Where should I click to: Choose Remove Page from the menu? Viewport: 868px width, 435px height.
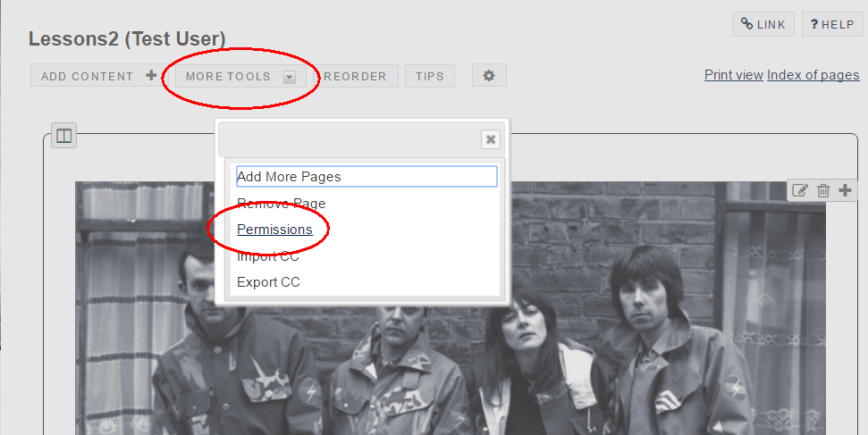coord(281,204)
